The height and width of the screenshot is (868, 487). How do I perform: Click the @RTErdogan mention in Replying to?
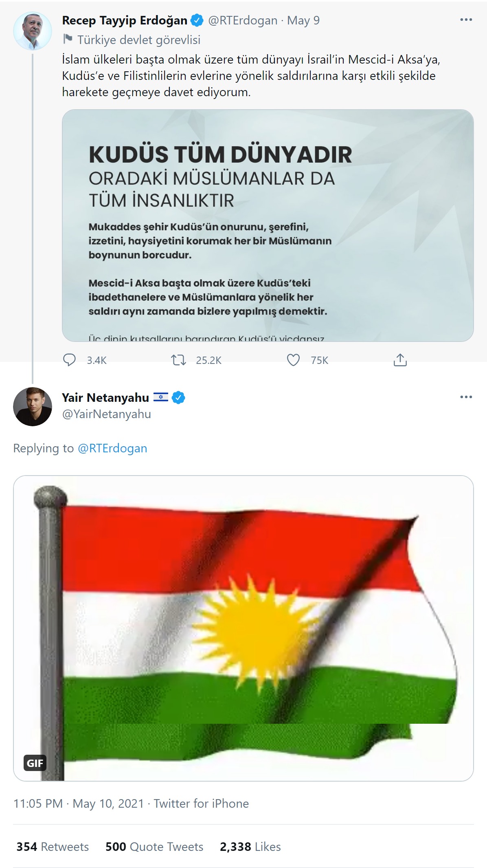pyautogui.click(x=112, y=448)
